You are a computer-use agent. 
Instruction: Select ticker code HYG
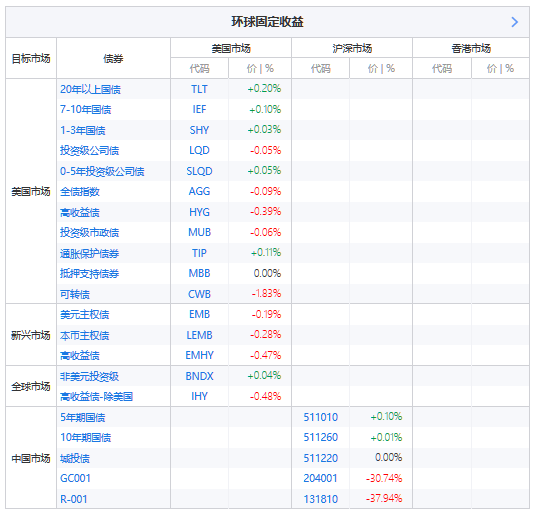click(x=199, y=212)
